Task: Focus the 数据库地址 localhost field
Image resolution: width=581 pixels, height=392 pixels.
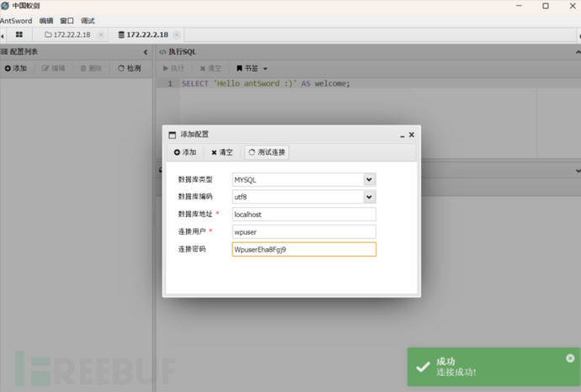Action: tap(304, 215)
